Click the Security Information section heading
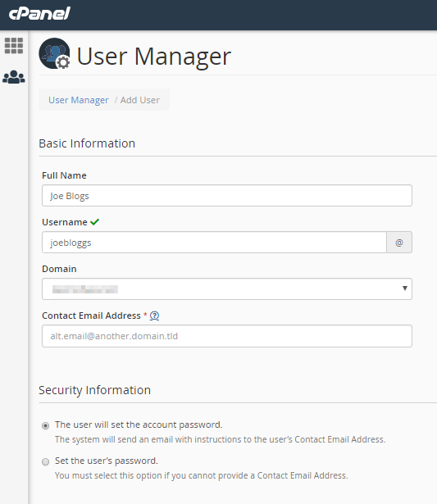The width and height of the screenshot is (437, 504). 94,390
